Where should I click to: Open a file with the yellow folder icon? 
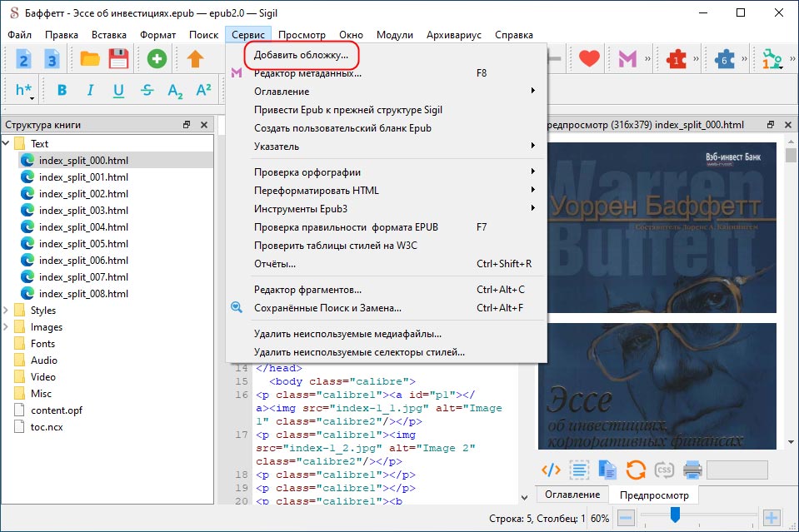[90, 60]
